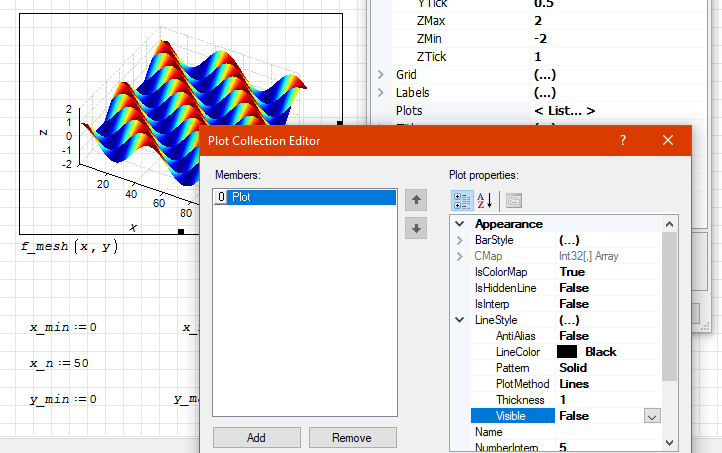
Task: Click the LineStyle (...) value
Action: 569,320
